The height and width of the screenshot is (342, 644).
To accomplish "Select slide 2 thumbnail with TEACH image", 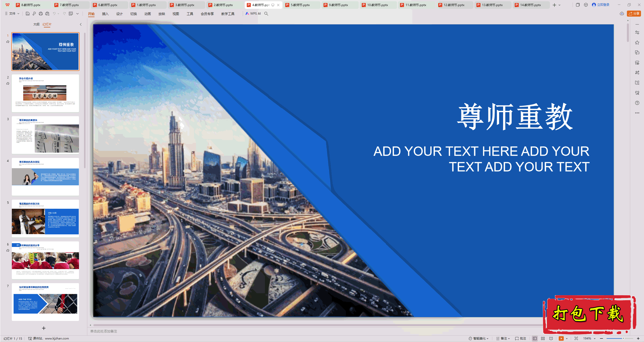I will [45, 93].
